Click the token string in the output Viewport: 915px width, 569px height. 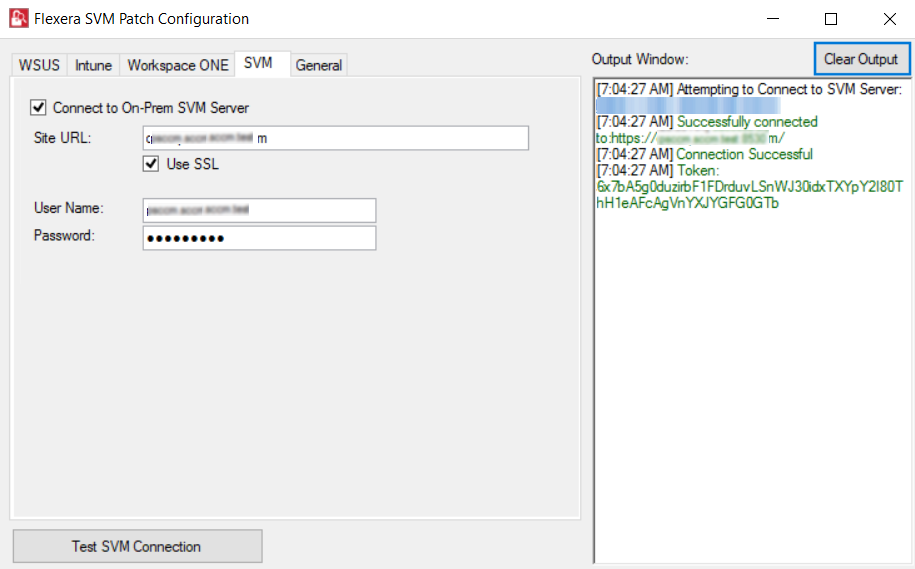pyautogui.click(x=749, y=195)
